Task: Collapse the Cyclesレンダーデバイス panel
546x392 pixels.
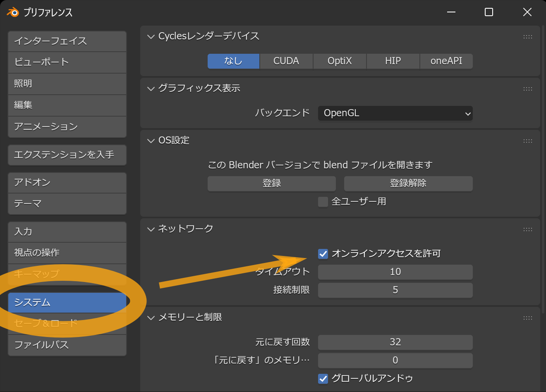Action: [x=151, y=37]
